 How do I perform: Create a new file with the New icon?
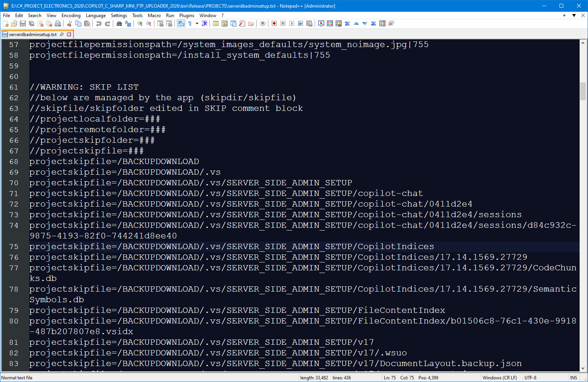5,24
